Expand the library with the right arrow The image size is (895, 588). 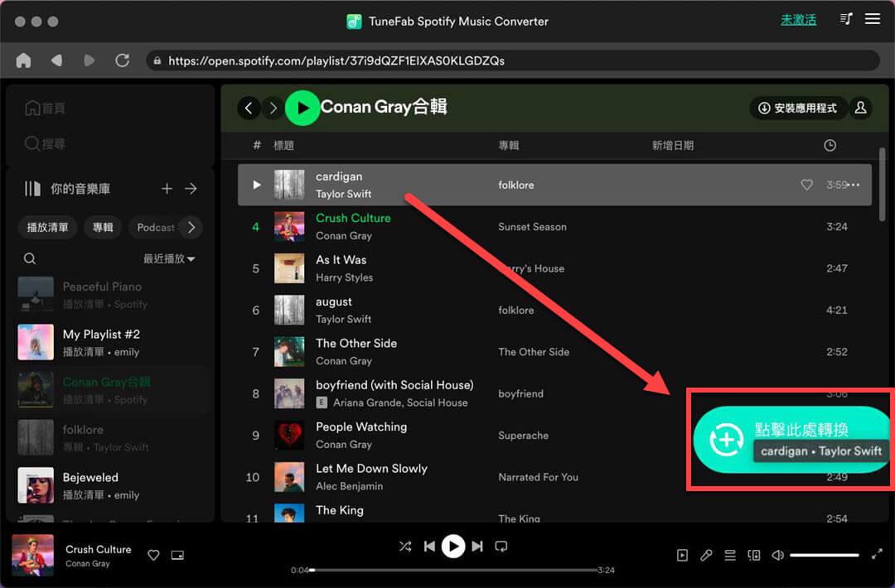click(x=191, y=189)
